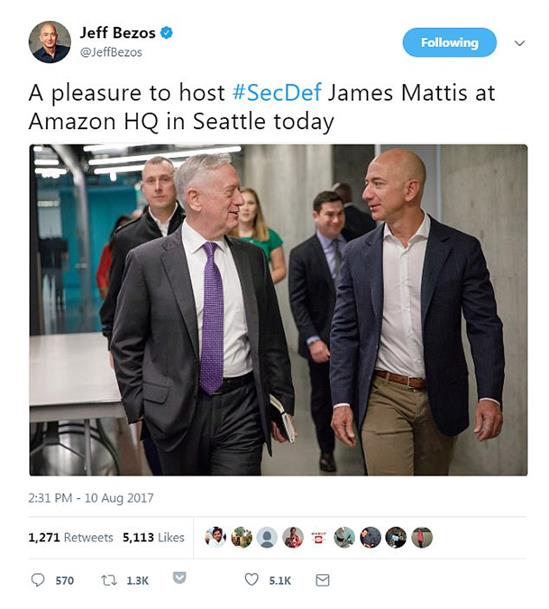Open the attached hallway photo

pos(278,310)
